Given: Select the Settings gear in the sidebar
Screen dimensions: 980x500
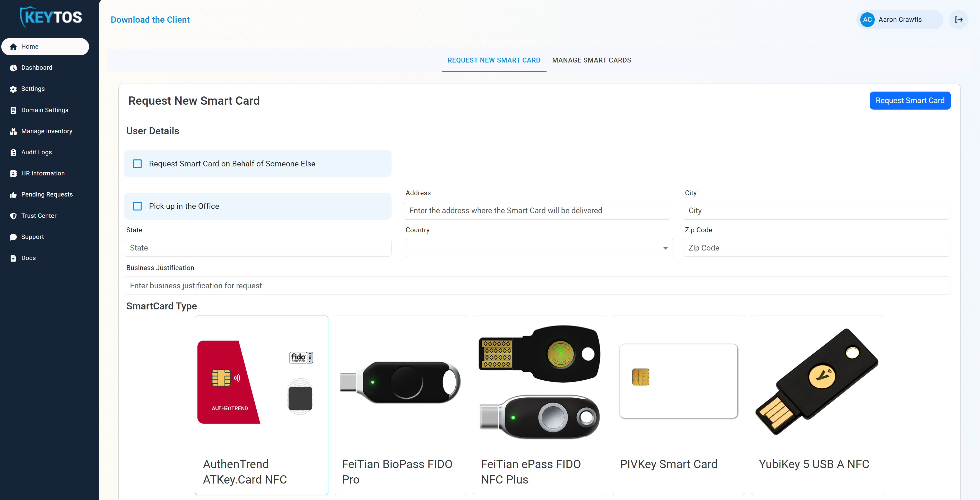Looking at the screenshot, I should [x=33, y=88].
